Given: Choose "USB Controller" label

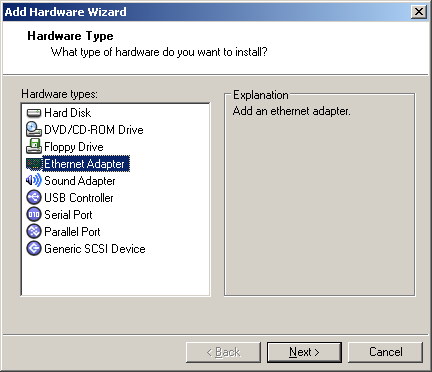Looking at the screenshot, I should pyautogui.click(x=79, y=198).
